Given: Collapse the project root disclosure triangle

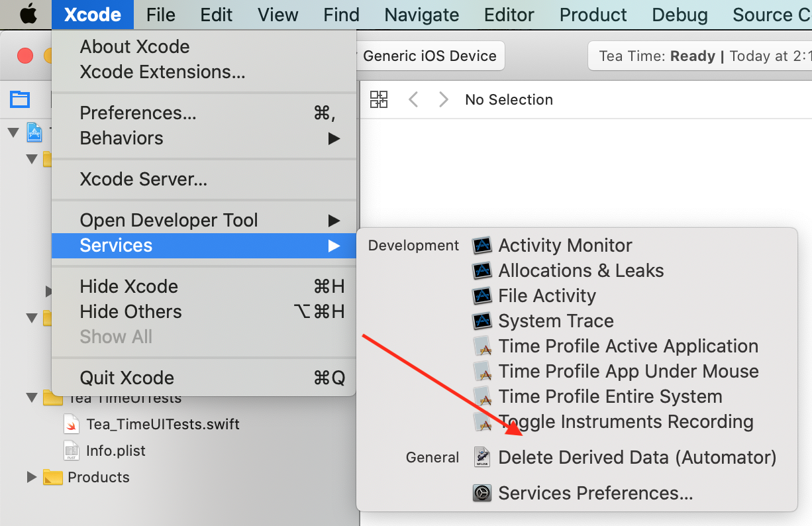Looking at the screenshot, I should [x=13, y=133].
